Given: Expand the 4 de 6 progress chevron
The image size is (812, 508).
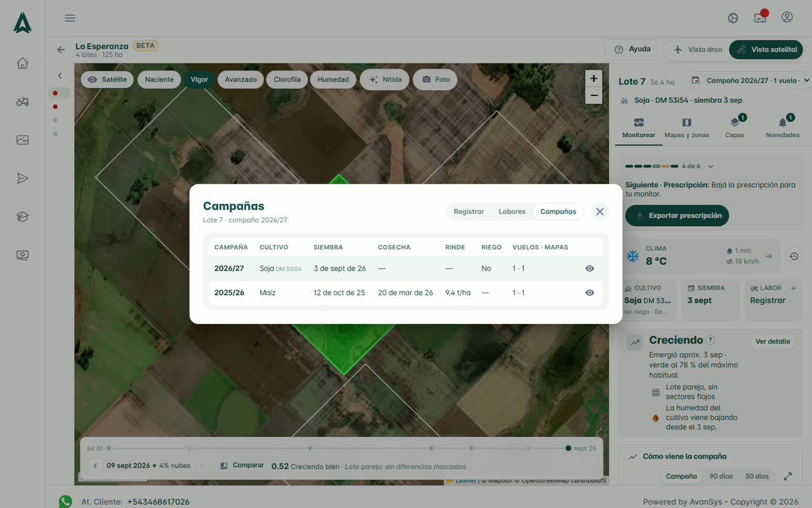Looking at the screenshot, I should click(710, 166).
